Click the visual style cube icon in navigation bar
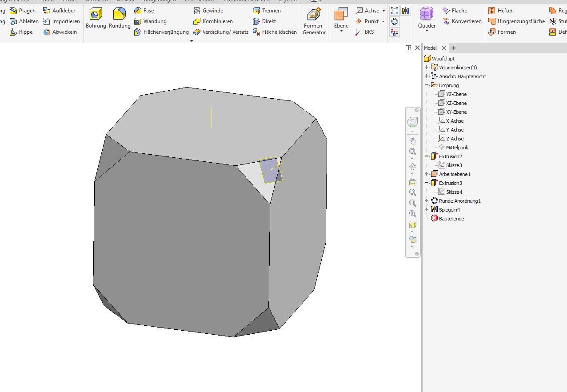 413,224
